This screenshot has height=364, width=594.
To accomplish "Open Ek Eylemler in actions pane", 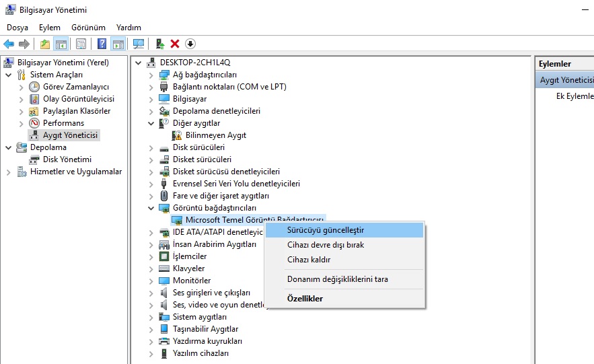I will (574, 96).
